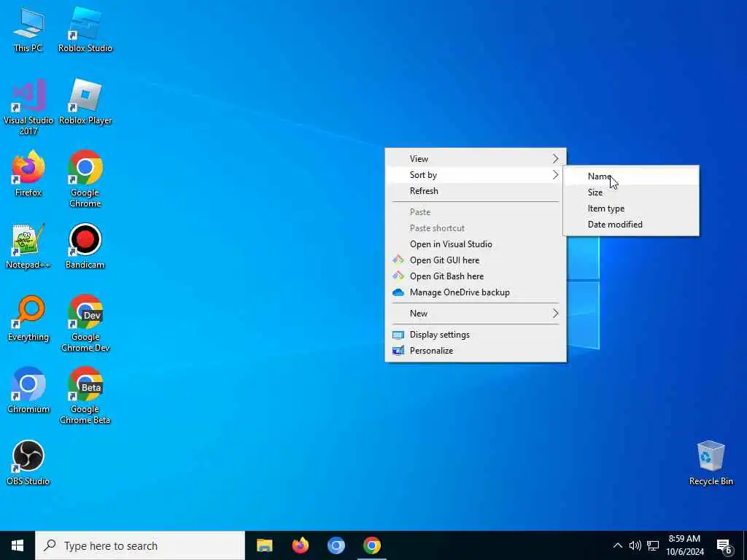The height and width of the screenshot is (560, 747).
Task: Sort desktop icons by Item type
Action: click(631, 209)
